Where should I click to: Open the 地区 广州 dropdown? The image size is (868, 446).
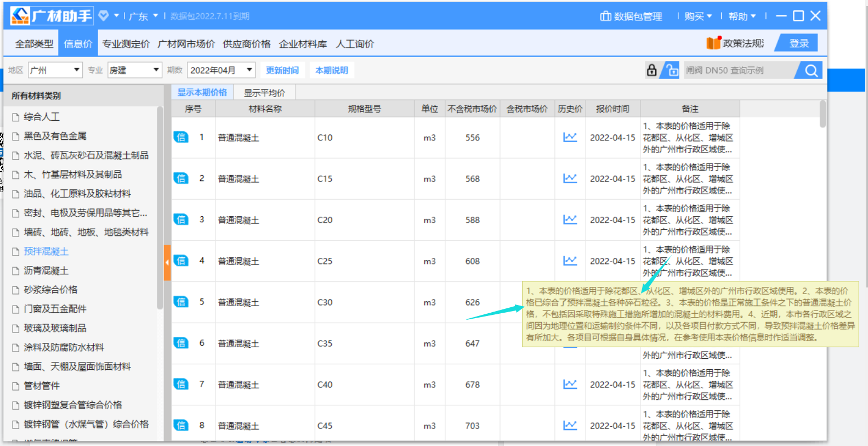click(55, 70)
